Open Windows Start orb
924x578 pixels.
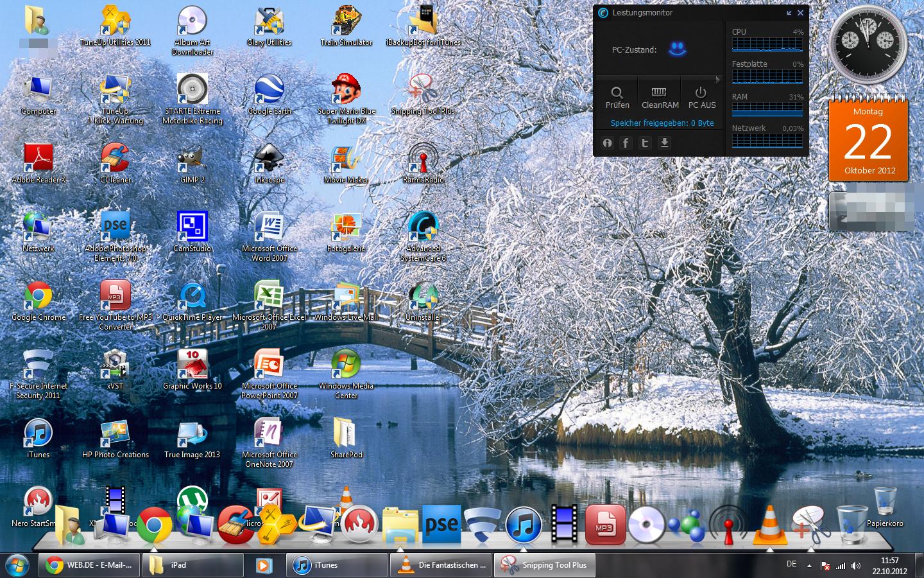[x=16, y=565]
